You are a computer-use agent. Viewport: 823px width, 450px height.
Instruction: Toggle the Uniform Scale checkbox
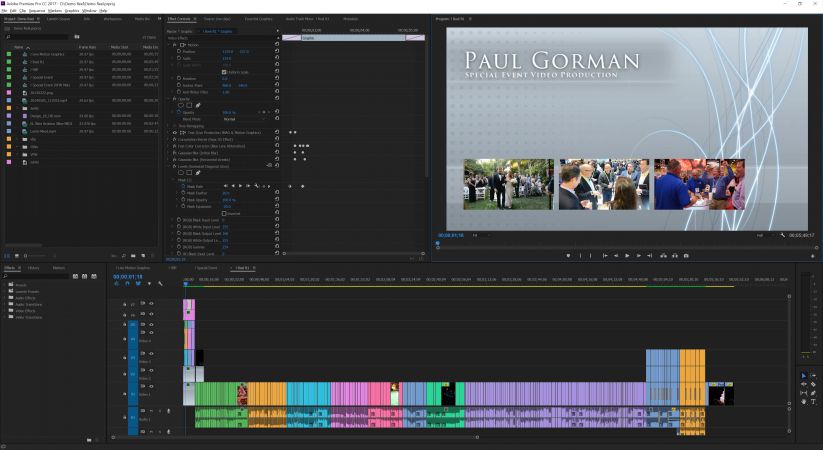click(226, 72)
